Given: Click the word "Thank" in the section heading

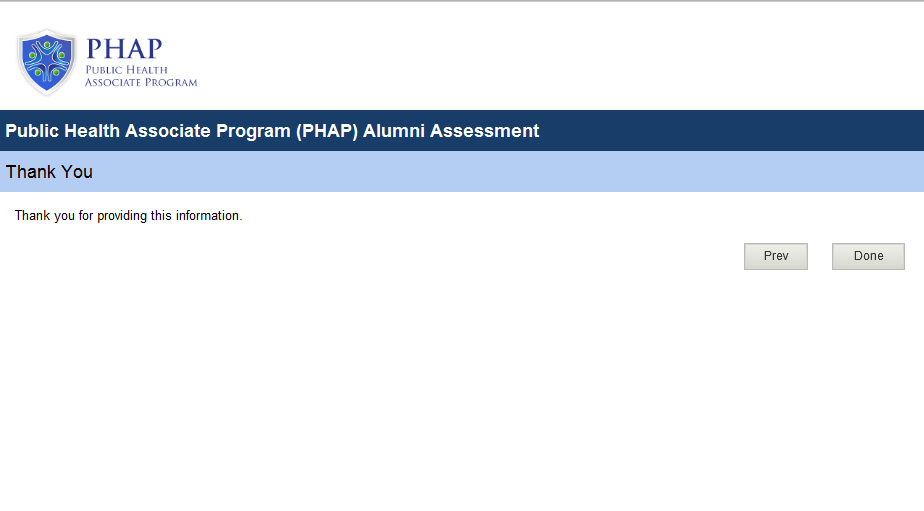Looking at the screenshot, I should (30, 172).
